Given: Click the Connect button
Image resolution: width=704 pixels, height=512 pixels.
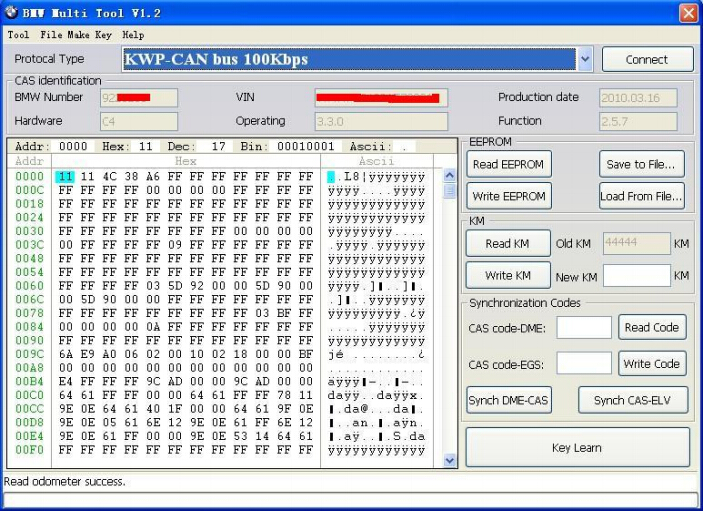Looking at the screenshot, I should pyautogui.click(x=647, y=59).
